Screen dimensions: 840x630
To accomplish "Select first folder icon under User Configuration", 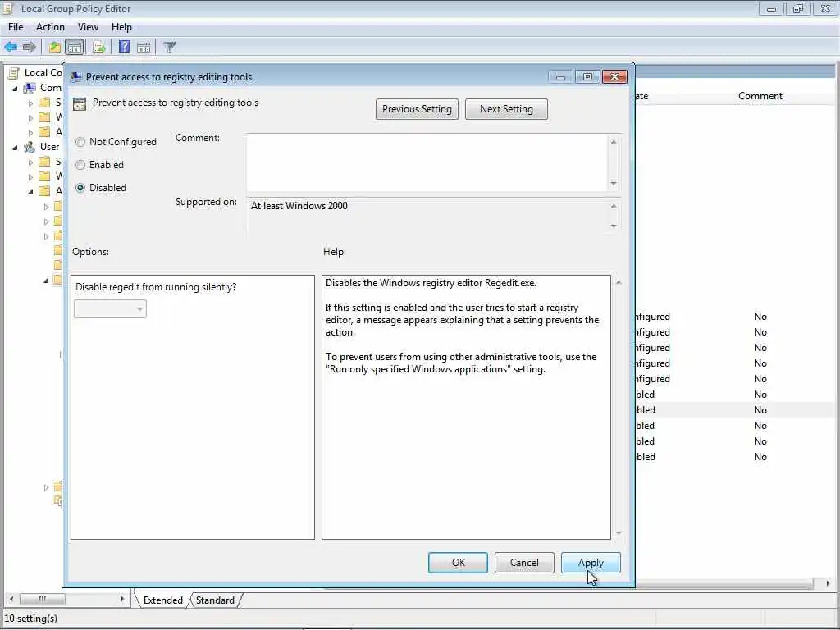I will [45, 162].
